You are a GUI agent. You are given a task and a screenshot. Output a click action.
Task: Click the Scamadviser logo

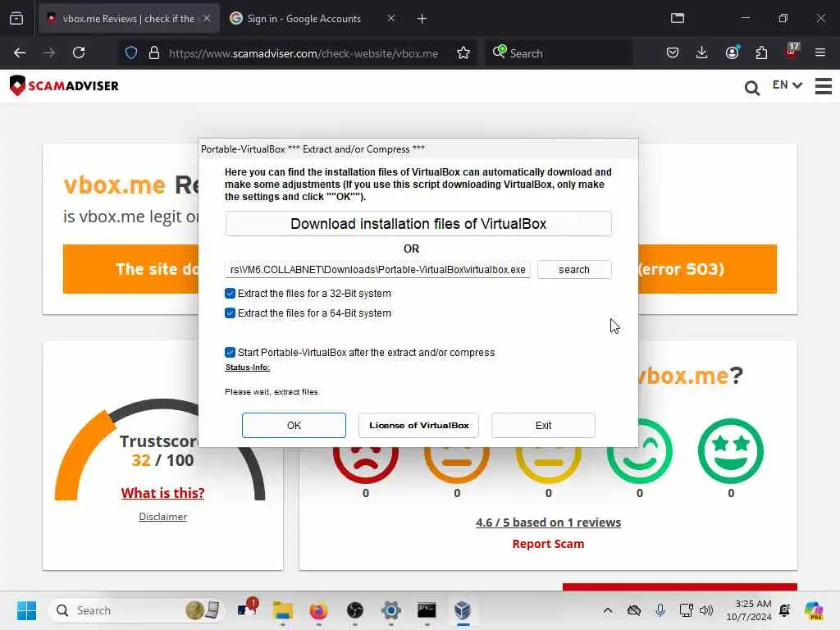pos(64,85)
